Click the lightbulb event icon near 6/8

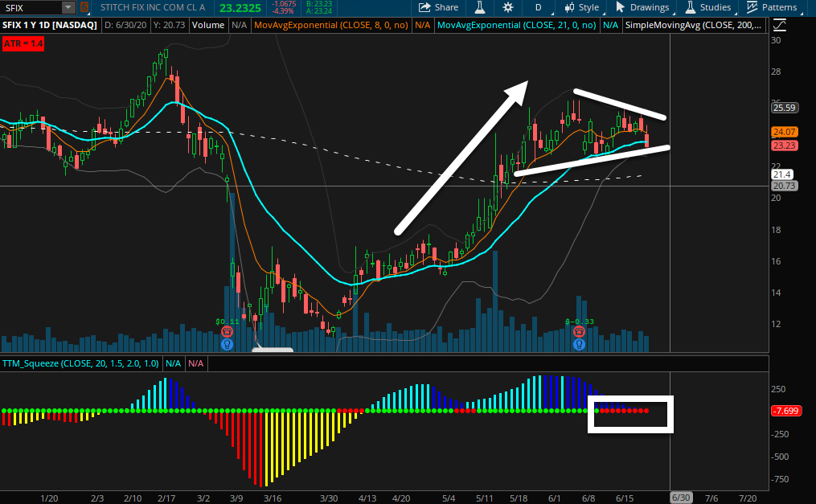point(579,344)
